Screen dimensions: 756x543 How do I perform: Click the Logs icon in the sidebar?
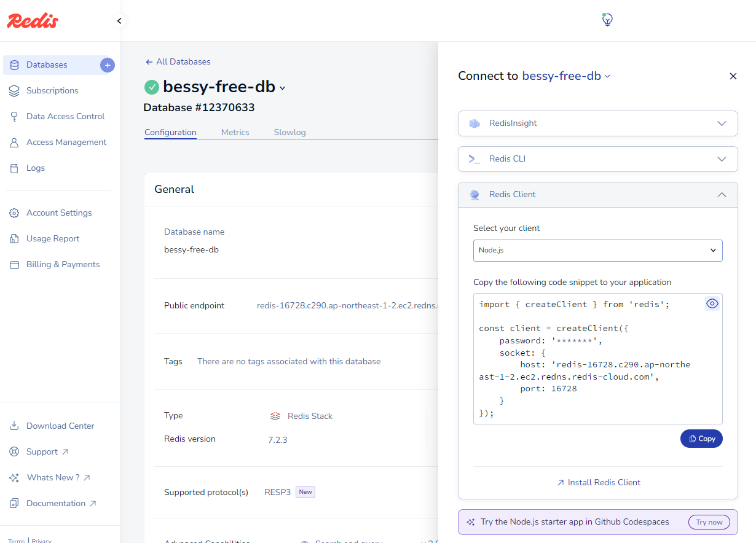[x=14, y=168]
